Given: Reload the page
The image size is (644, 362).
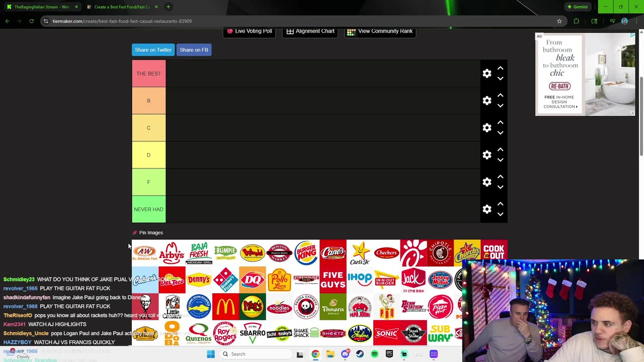Looking at the screenshot, I should [x=31, y=21].
